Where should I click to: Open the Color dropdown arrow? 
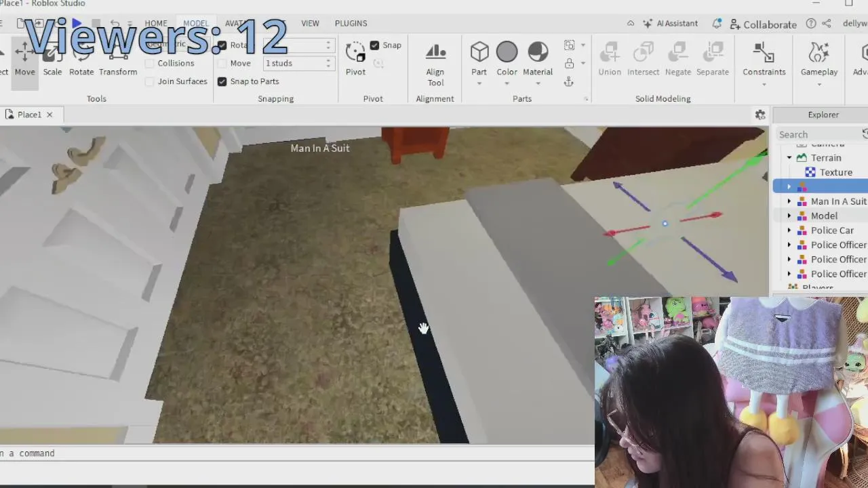point(507,84)
